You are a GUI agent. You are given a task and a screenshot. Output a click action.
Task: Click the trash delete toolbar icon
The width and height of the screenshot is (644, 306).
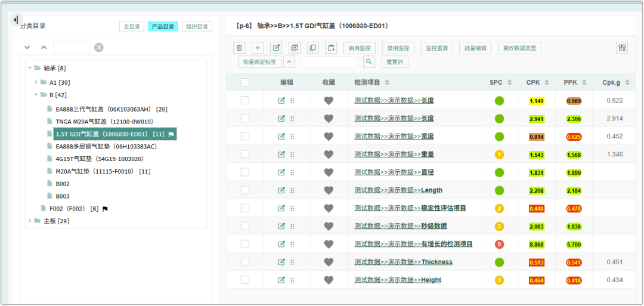pyautogui.click(x=240, y=48)
